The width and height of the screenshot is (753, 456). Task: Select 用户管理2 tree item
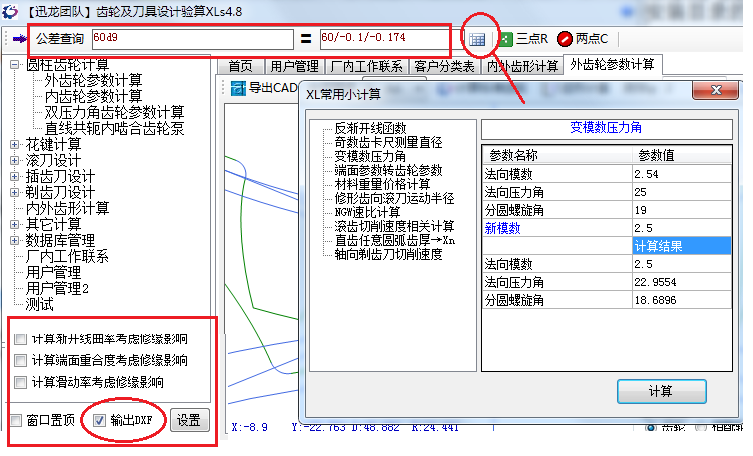pyautogui.click(x=57, y=288)
